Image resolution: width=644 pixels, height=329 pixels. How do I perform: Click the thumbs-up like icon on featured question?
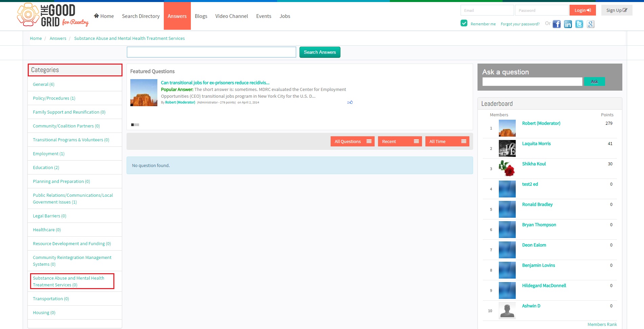pos(351,102)
